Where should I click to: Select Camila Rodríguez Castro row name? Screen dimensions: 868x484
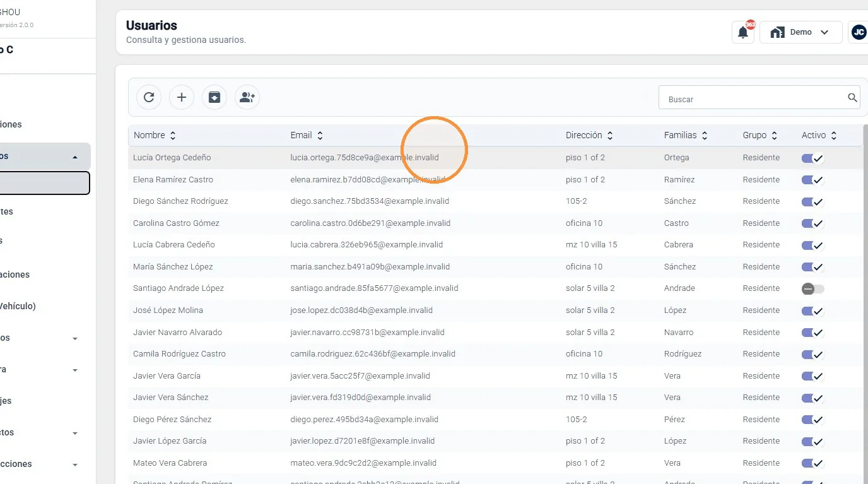tap(179, 354)
